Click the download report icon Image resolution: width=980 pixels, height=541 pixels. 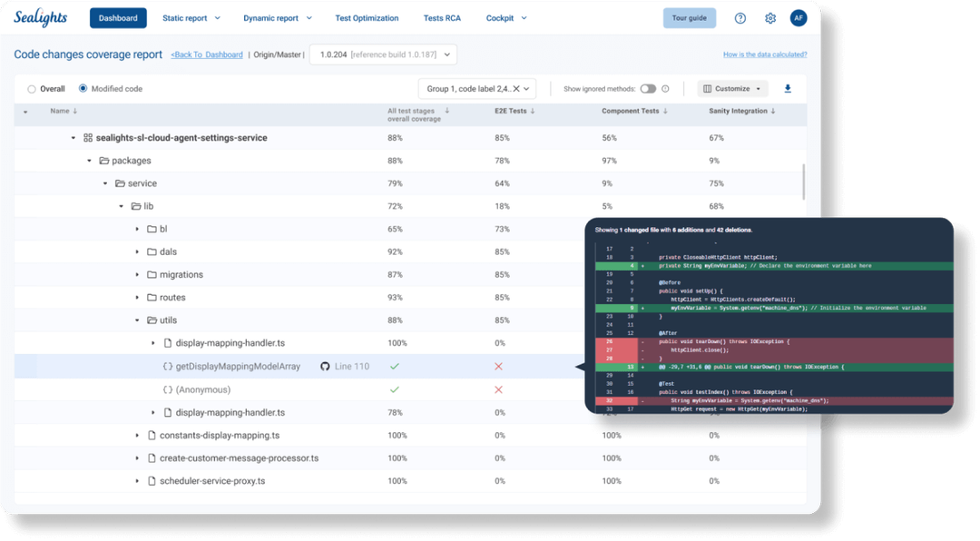point(788,88)
